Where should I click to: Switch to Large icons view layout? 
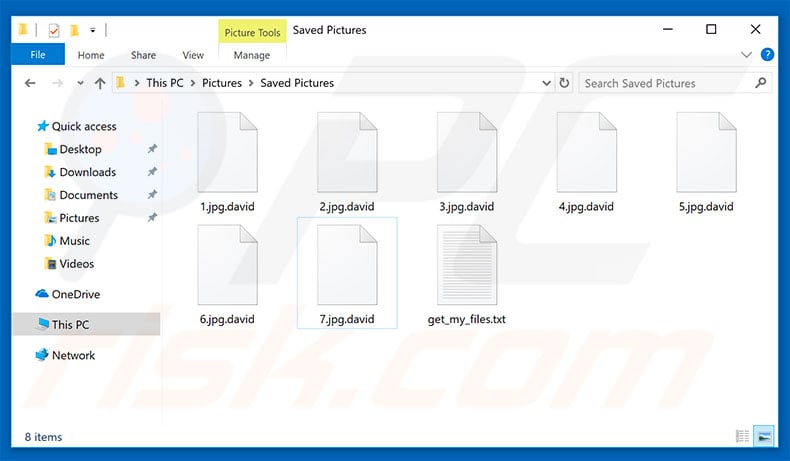(764, 436)
